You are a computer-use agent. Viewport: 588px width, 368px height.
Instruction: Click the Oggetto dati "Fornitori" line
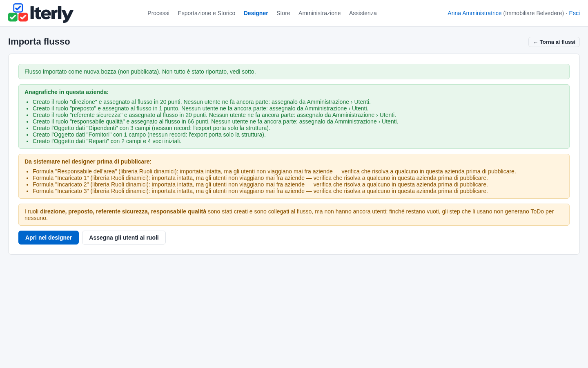(x=149, y=135)
